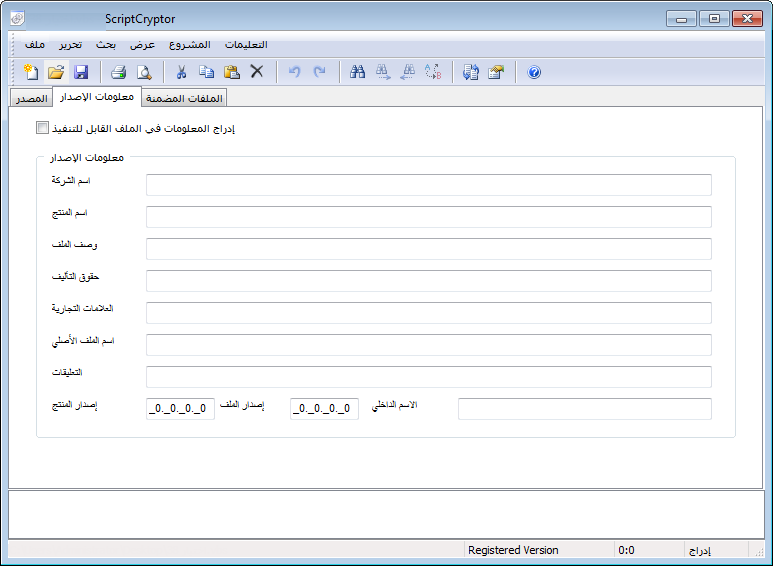Click the ScriptCryptor title bar app icon
Image resolution: width=773 pixels, height=566 pixels.
[17, 19]
